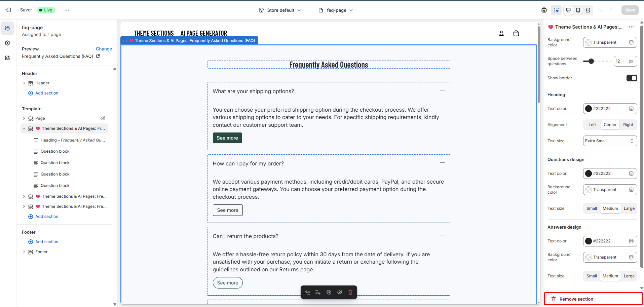This screenshot has height=307, width=644.
Task: Set Questions text size to Large
Action: coord(629,208)
